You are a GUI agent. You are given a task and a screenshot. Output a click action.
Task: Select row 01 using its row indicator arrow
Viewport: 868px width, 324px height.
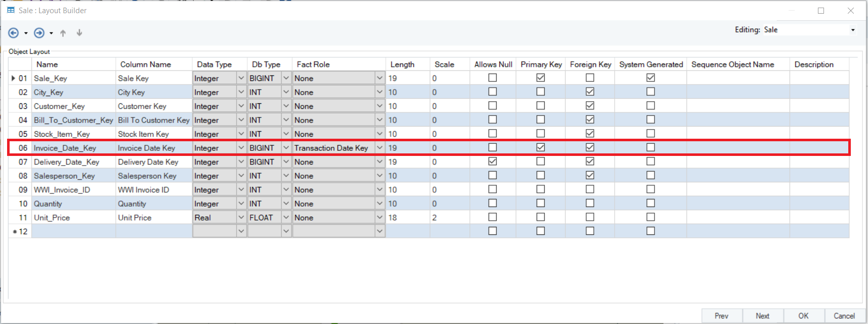pos(13,78)
